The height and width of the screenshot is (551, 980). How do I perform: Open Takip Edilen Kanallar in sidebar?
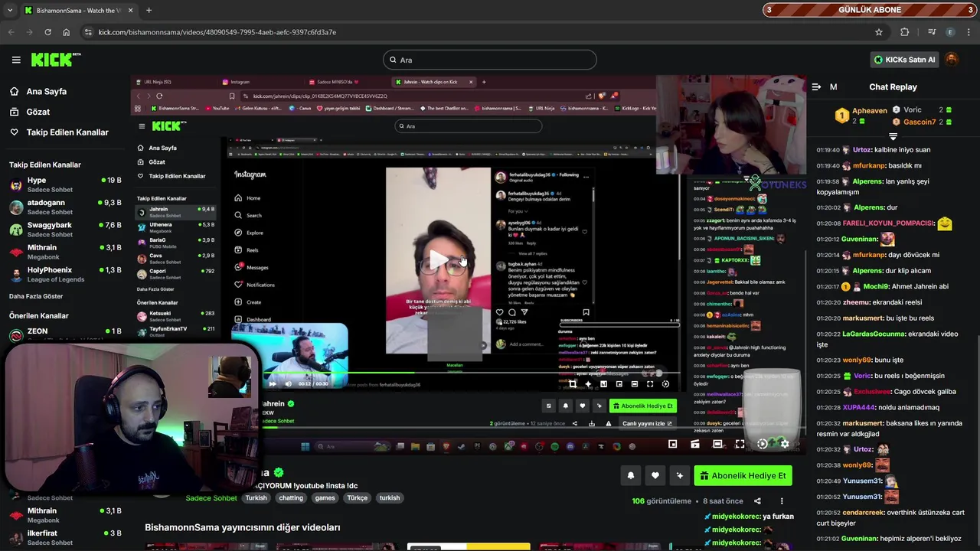pyautogui.click(x=67, y=132)
